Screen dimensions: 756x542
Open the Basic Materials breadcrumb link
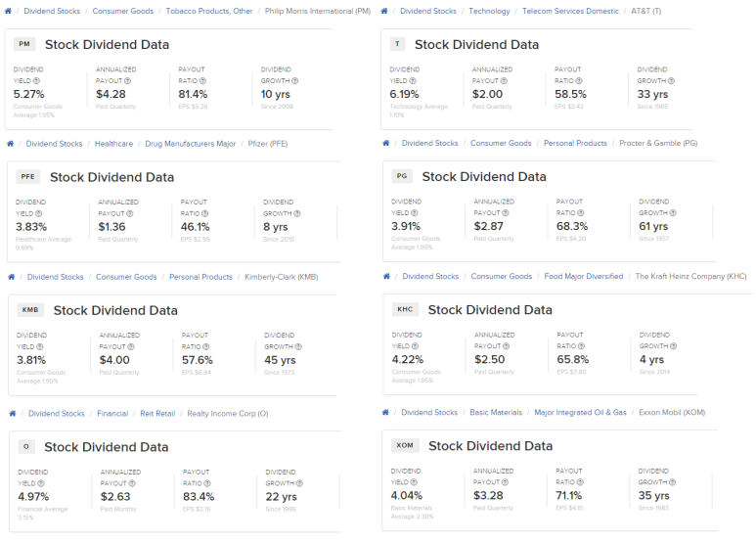click(x=496, y=412)
